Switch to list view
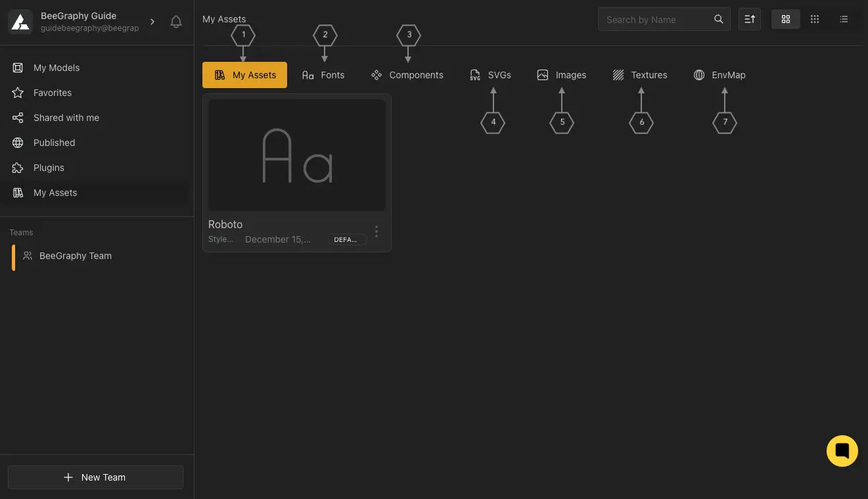This screenshot has height=499, width=868. (x=844, y=20)
